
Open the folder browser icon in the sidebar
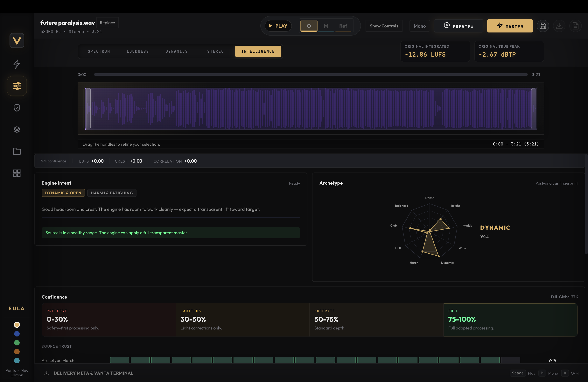pos(17,151)
